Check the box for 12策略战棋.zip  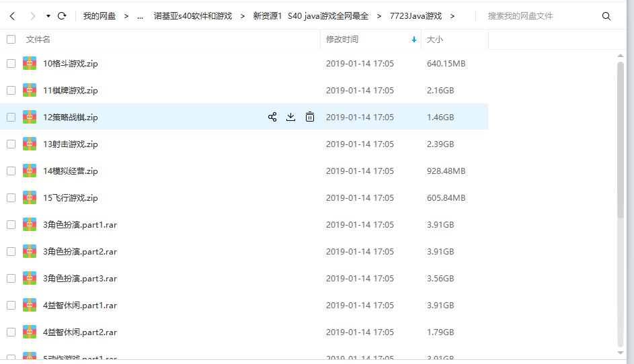tap(11, 117)
